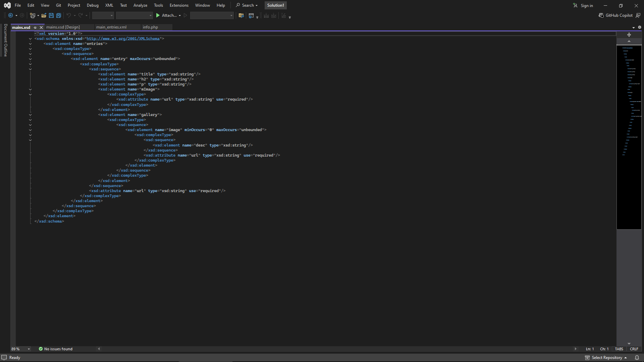The height and width of the screenshot is (362, 644).
Task: Open the GitHub Copilot icon
Action: [x=601, y=15]
